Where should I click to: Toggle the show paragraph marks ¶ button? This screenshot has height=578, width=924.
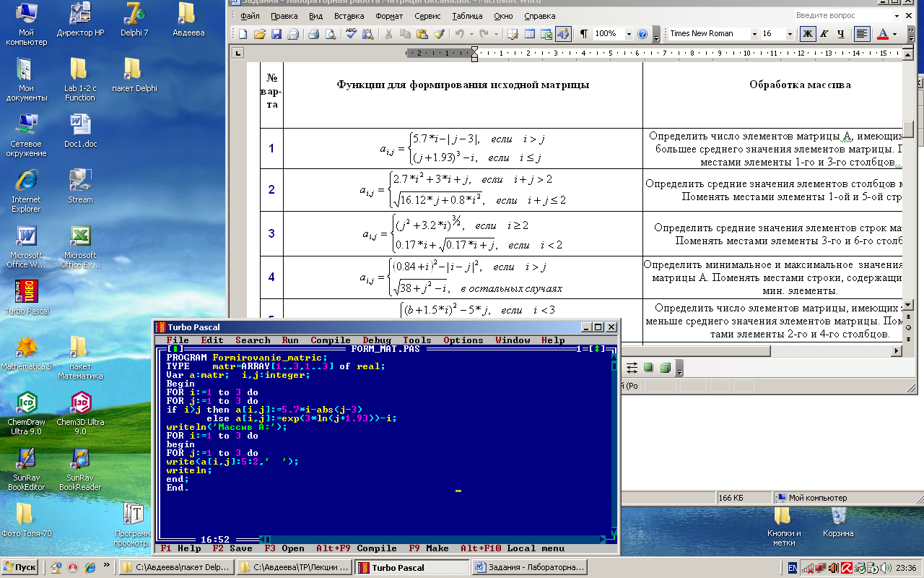click(583, 34)
